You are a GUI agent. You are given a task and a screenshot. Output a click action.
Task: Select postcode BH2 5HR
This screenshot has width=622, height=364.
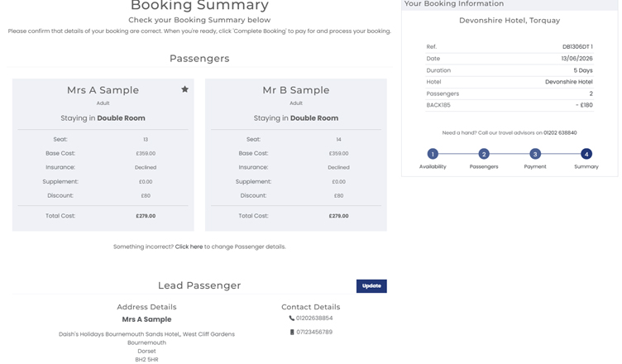pos(146,360)
